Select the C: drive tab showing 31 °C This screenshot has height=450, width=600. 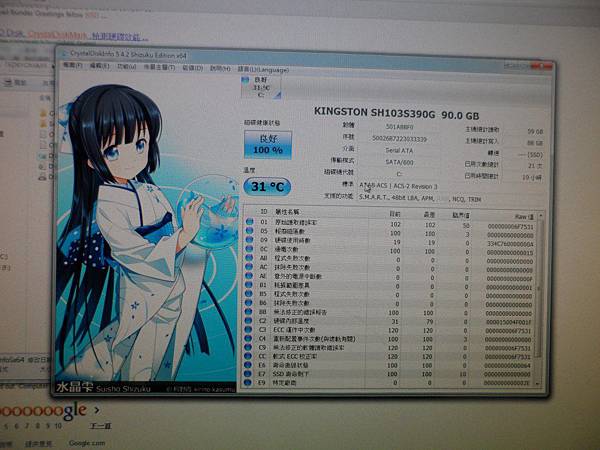click(261, 87)
